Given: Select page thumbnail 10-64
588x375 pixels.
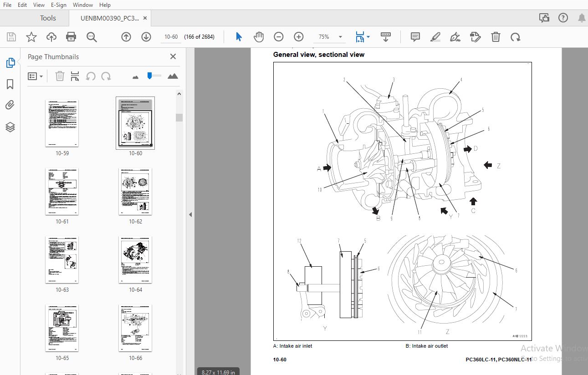Looking at the screenshot, I should pyautogui.click(x=135, y=260).
